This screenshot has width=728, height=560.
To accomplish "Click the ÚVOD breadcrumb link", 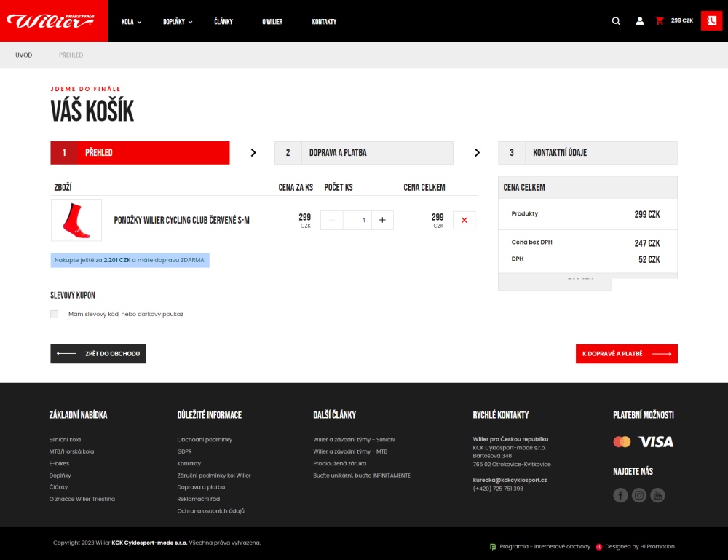I will [x=24, y=55].
